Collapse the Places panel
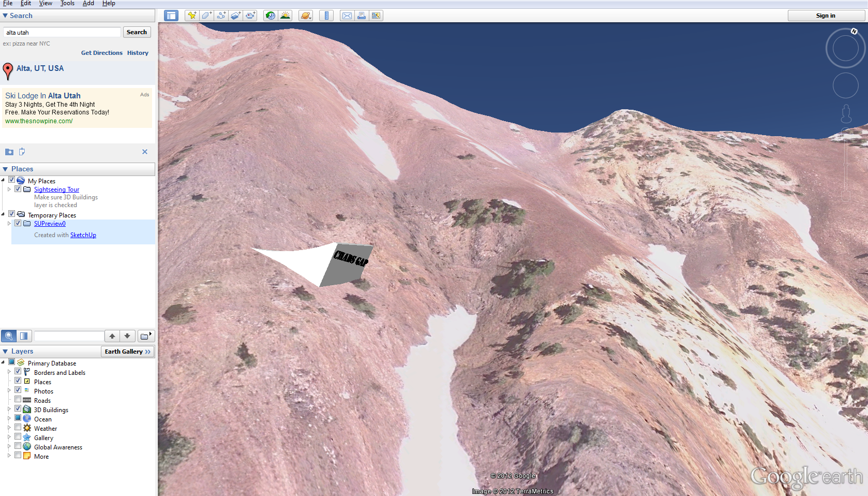Screen dimensions: 868x496 [x=5, y=169]
